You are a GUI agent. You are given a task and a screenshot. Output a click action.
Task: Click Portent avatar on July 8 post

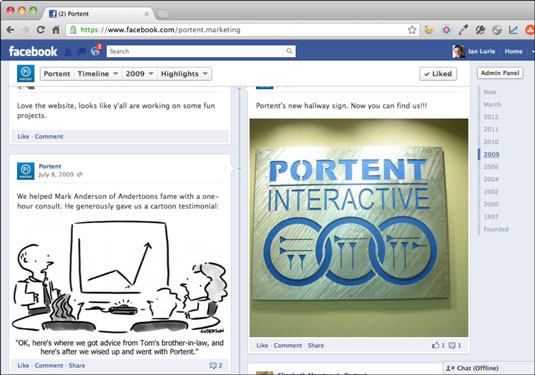[26, 171]
